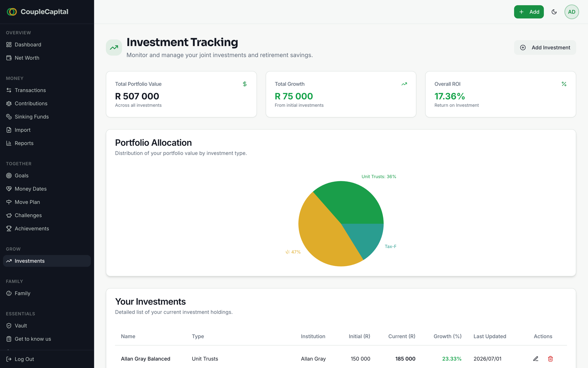Click the Family smiley icon

(9, 293)
